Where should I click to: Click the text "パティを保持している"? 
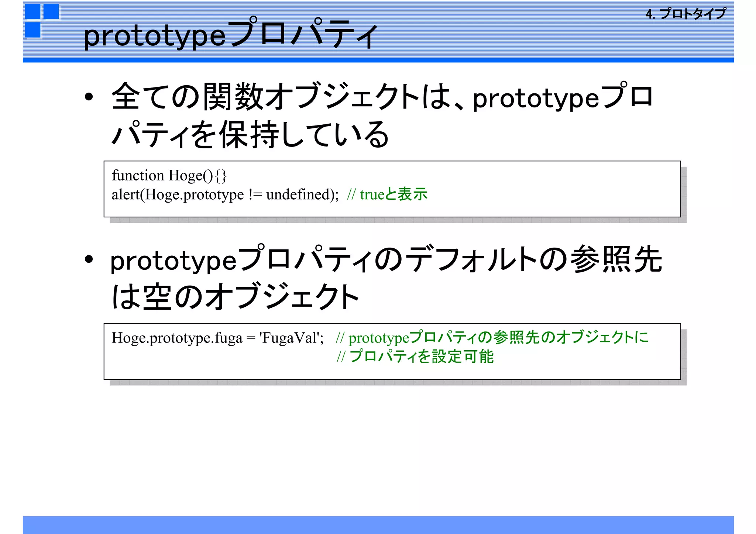click(x=250, y=134)
